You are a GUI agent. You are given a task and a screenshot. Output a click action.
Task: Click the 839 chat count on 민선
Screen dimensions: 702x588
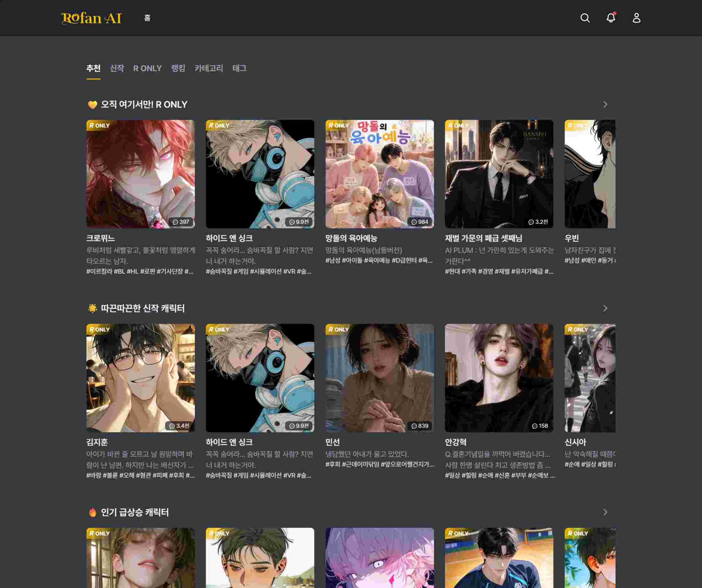[420, 426]
